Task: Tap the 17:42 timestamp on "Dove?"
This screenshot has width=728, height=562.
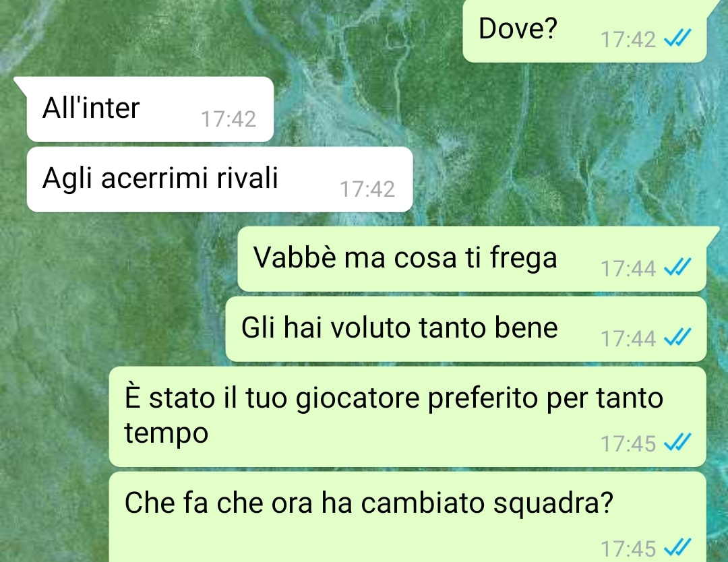Action: [x=628, y=40]
